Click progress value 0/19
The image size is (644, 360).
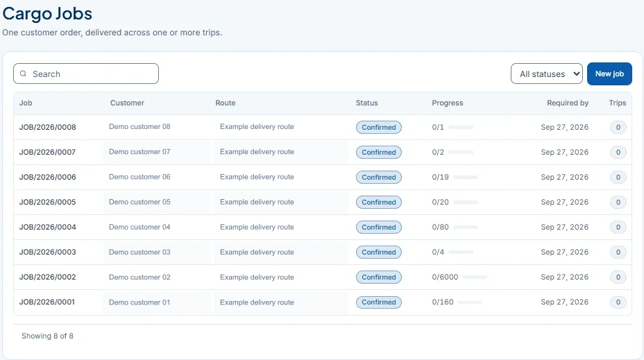point(440,178)
